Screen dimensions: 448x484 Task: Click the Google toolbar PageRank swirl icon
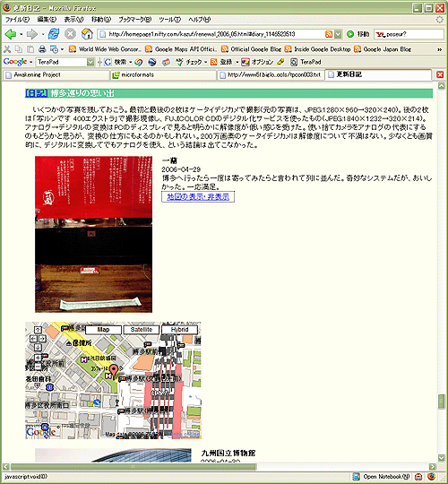[x=139, y=62]
